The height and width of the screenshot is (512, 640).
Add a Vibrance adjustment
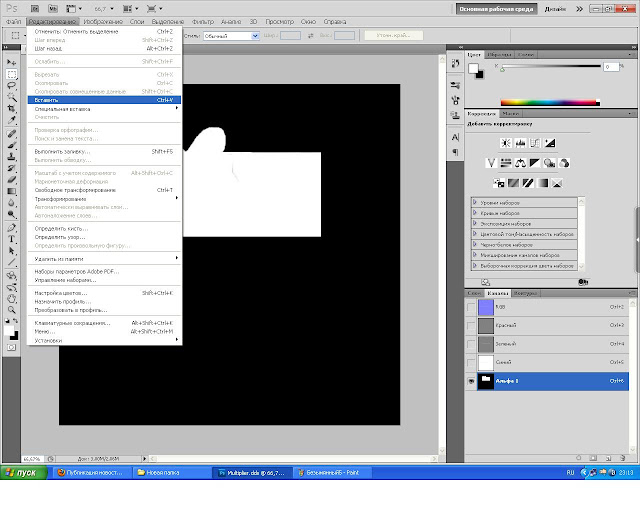click(x=491, y=163)
